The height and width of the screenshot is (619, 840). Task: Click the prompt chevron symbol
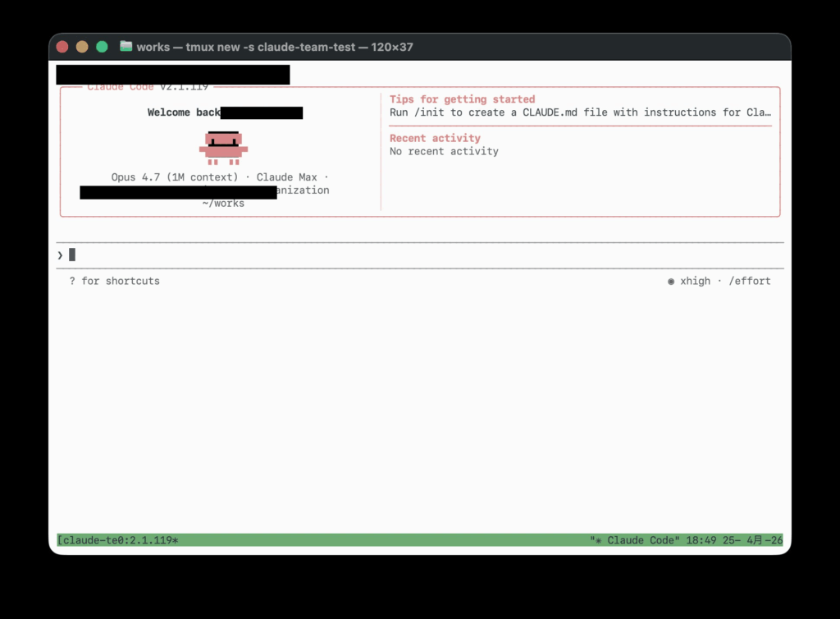click(60, 255)
